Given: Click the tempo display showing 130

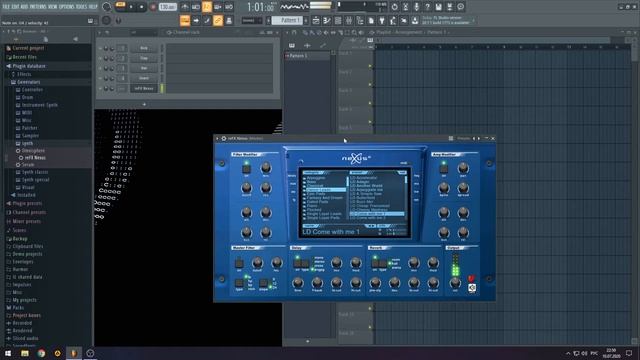Looking at the screenshot, I should tap(167, 7).
